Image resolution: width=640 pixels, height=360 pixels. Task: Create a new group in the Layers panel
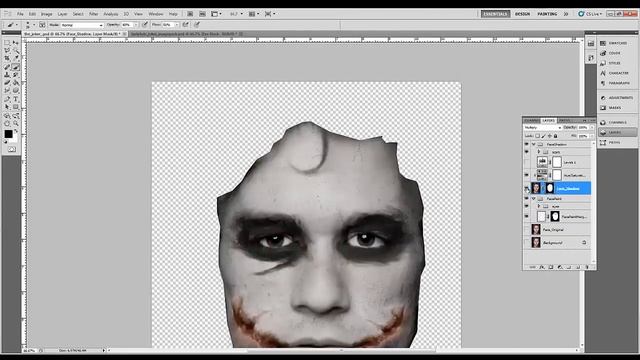(569, 267)
